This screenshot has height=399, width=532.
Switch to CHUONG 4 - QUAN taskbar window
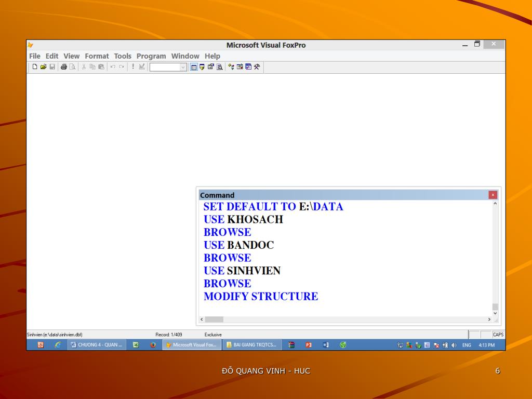coord(97,345)
